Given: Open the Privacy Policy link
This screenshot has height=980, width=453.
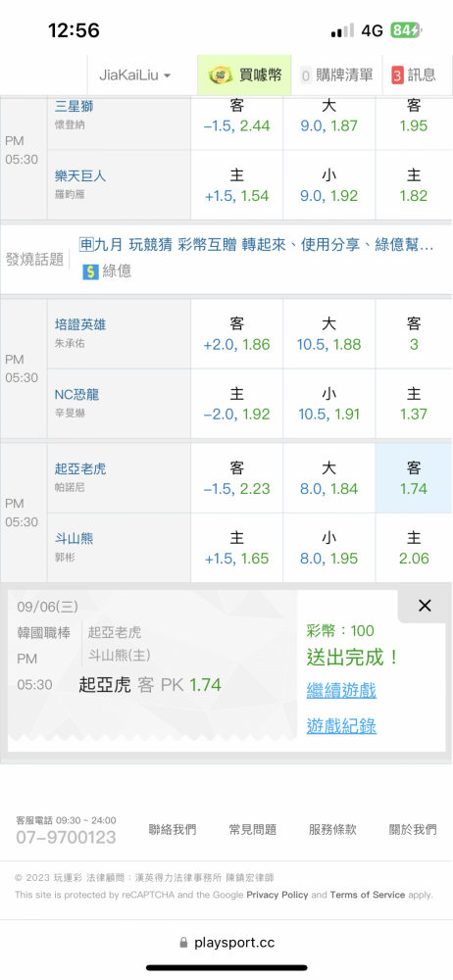Looking at the screenshot, I should (277, 895).
